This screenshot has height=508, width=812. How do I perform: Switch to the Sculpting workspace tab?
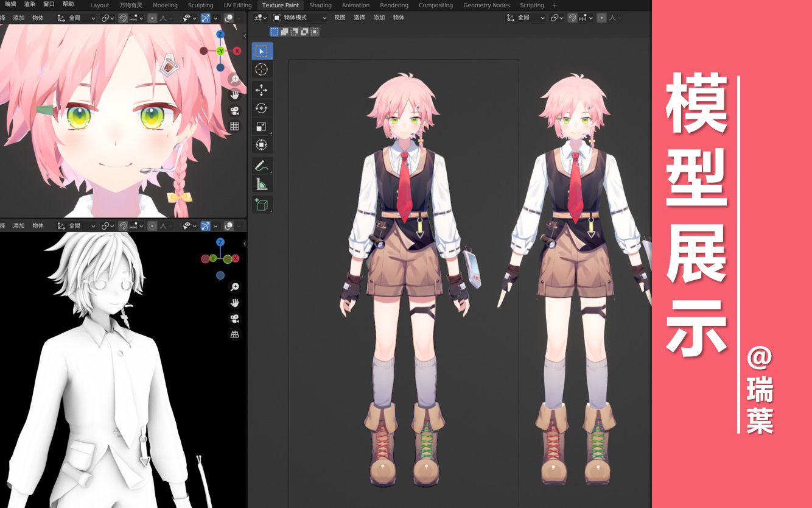point(201,5)
